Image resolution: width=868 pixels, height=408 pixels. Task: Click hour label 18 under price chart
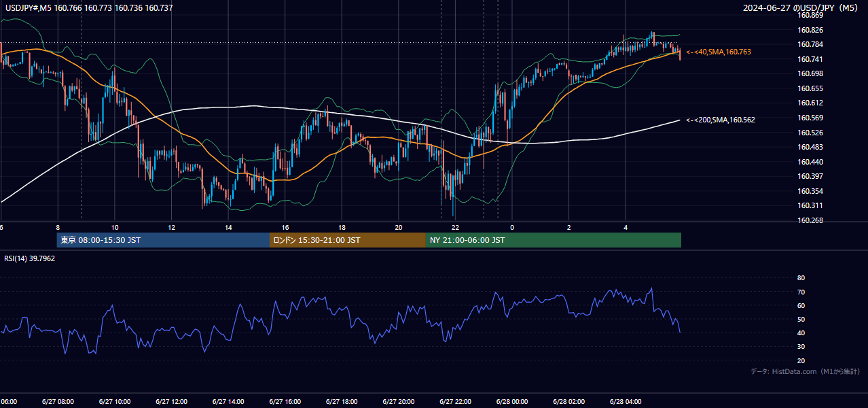[342, 228]
